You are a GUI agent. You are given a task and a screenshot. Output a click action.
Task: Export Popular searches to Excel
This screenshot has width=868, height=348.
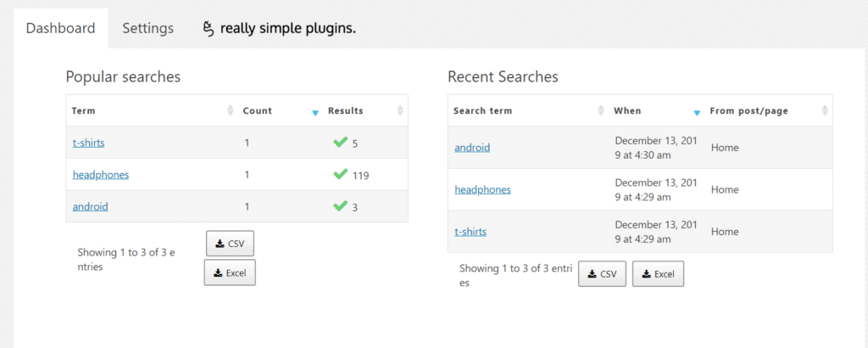(230, 272)
